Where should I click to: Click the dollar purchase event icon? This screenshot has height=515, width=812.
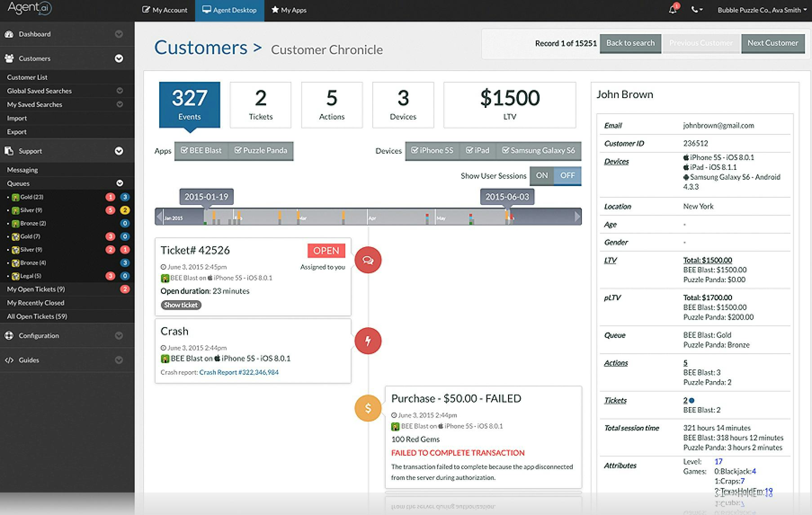[368, 408]
